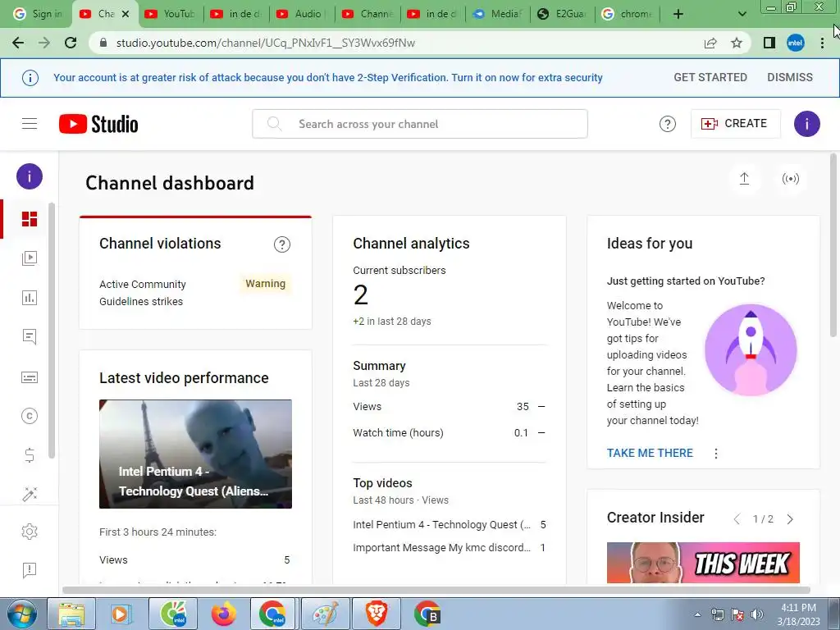Open Send feedback icon in sidebar
The width and height of the screenshot is (840, 630).
tap(30, 570)
